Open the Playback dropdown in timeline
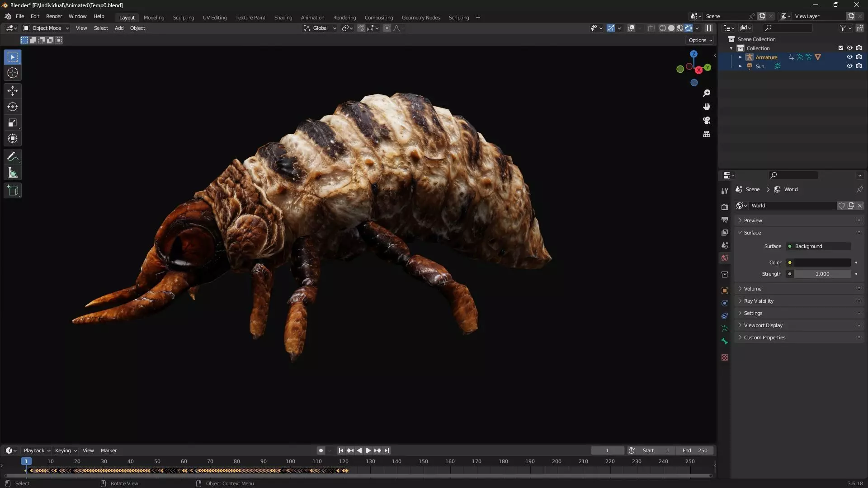Screen dimensions: 868x488 (37, 450)
